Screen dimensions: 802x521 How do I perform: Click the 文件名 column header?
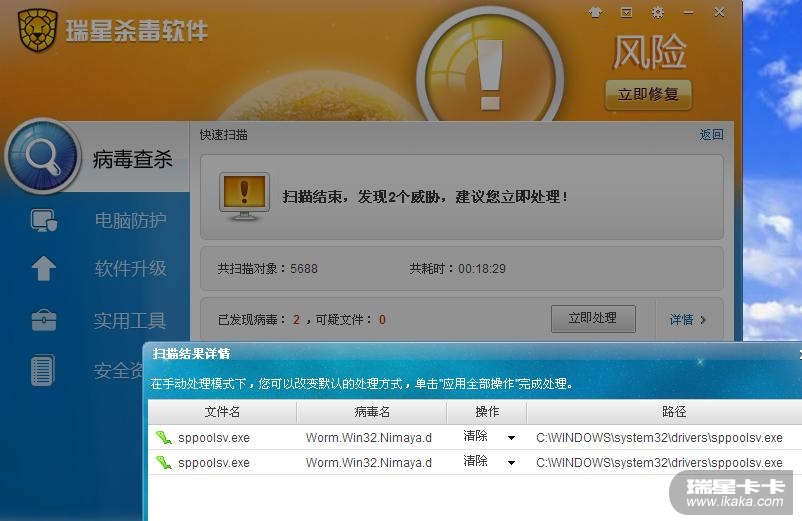(x=222, y=412)
